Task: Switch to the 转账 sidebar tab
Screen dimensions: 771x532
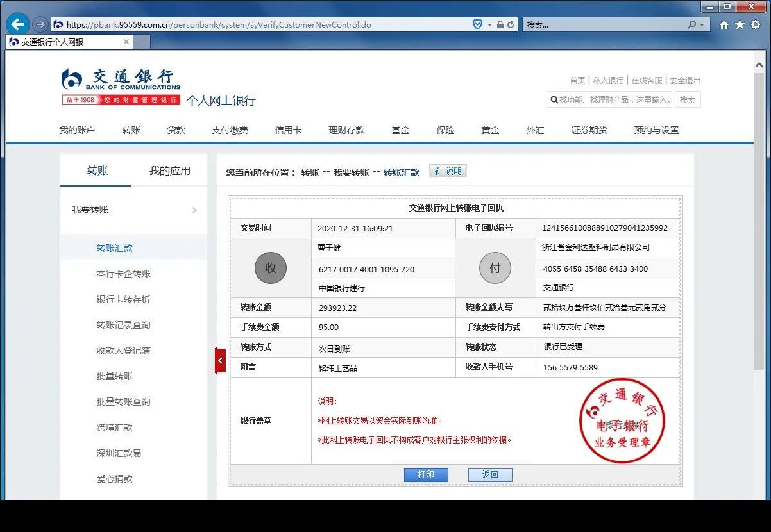Action: (x=97, y=171)
